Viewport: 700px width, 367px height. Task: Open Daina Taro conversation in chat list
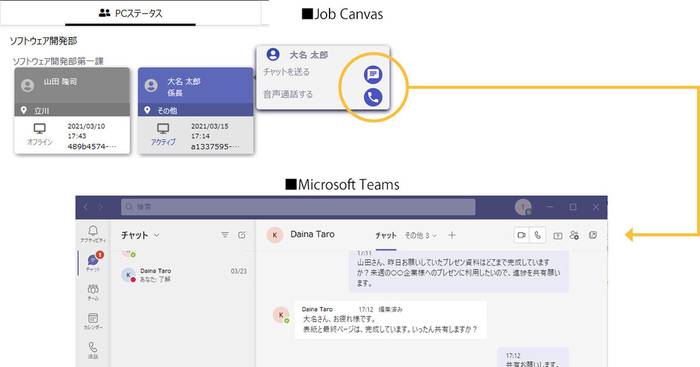184,275
